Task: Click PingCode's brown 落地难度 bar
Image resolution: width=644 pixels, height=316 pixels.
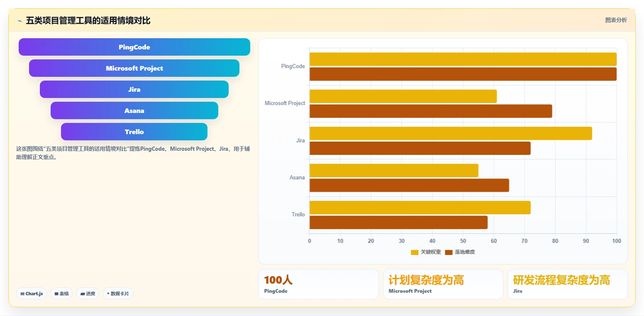Action: pyautogui.click(x=463, y=74)
